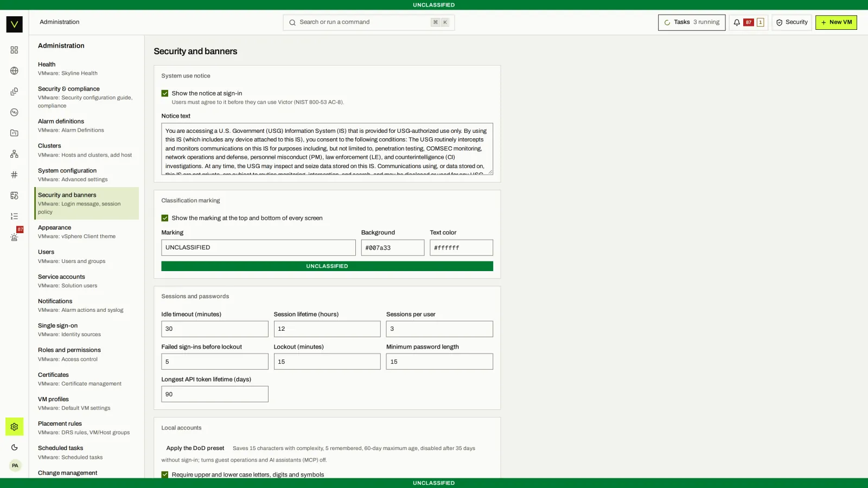Open the disc icon in sidebar
Image resolution: width=868 pixels, height=488 pixels.
pyautogui.click(x=14, y=112)
